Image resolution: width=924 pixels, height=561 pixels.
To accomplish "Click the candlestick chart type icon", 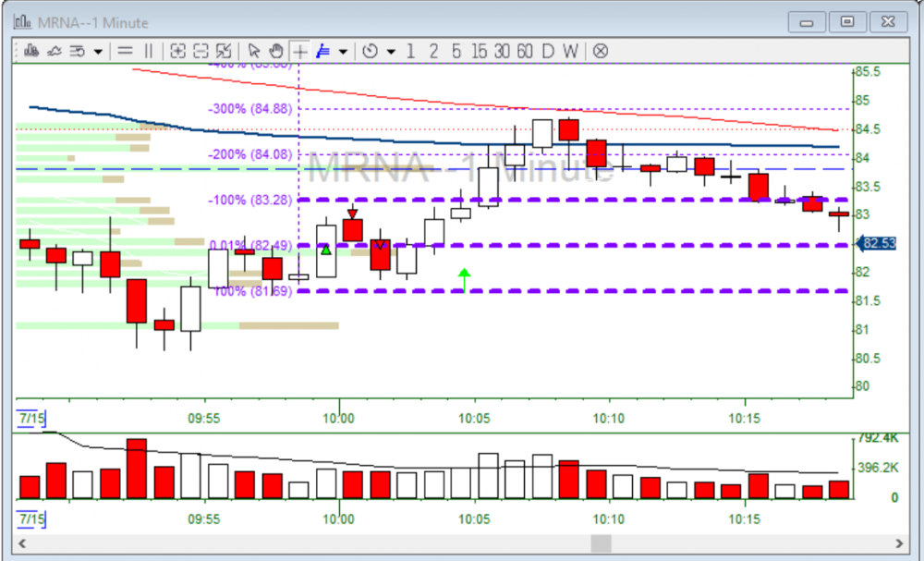I will tap(31, 51).
